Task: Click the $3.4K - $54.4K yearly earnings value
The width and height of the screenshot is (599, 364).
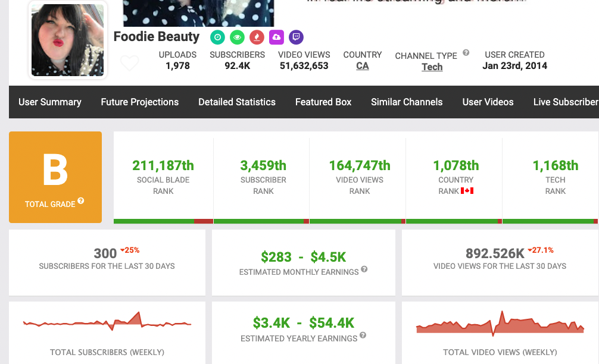Action: [x=303, y=323]
